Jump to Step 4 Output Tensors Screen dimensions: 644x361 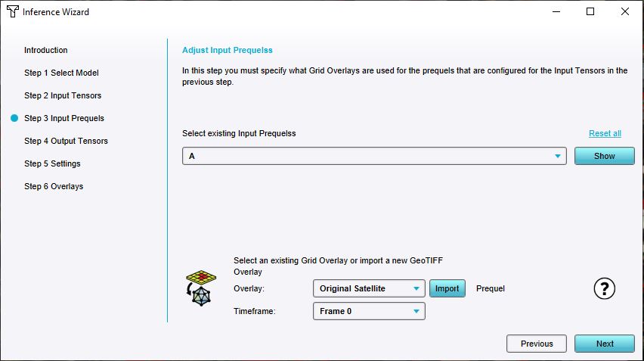click(66, 141)
